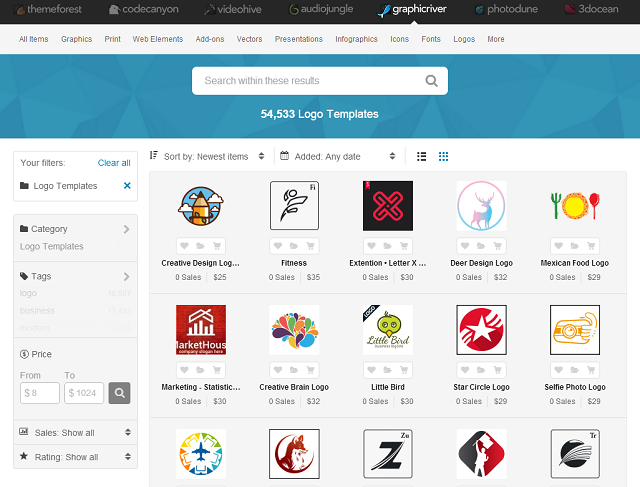This screenshot has height=487, width=640.
Task: Open Added Any date dropdown
Action: 338,156
